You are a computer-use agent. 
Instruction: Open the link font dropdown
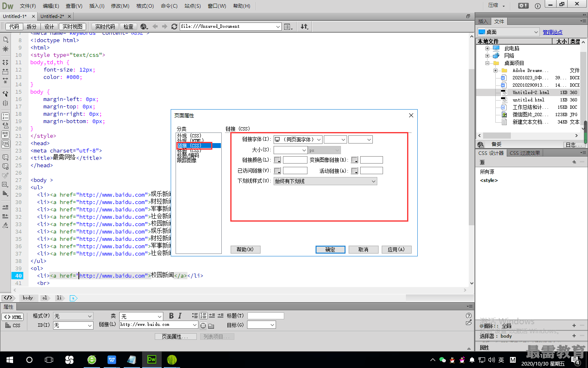click(x=298, y=139)
